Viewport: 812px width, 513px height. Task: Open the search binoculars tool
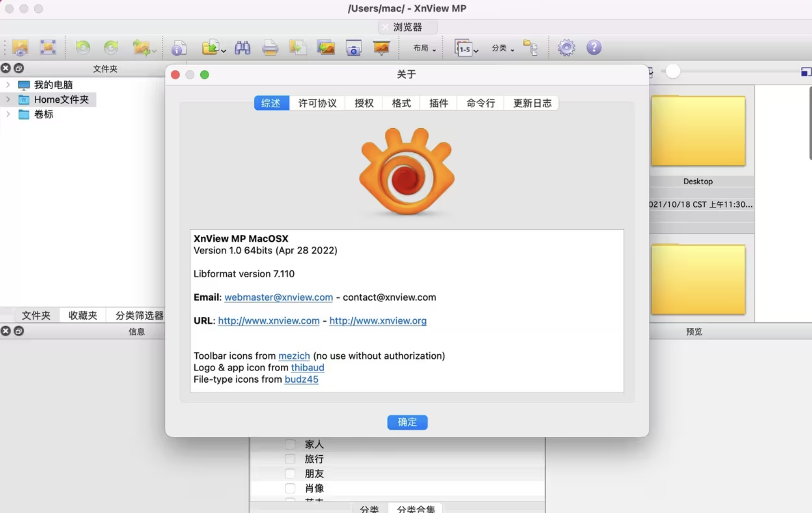(242, 47)
